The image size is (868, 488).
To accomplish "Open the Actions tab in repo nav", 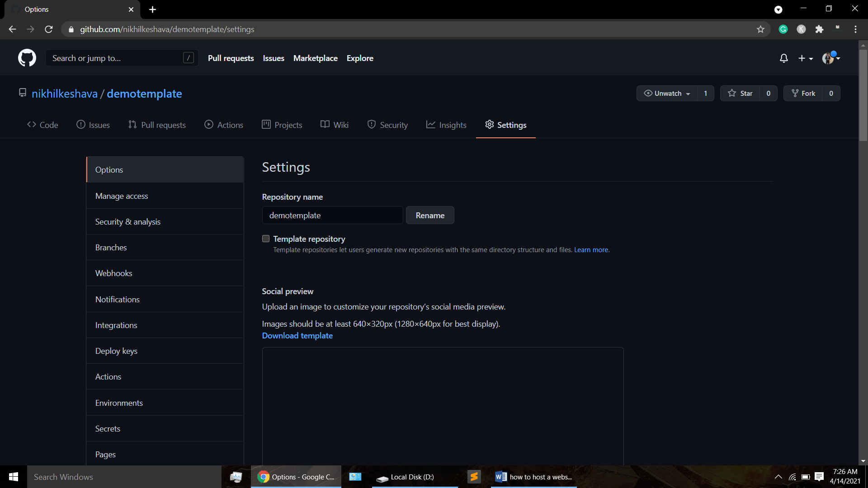I will click(x=224, y=125).
